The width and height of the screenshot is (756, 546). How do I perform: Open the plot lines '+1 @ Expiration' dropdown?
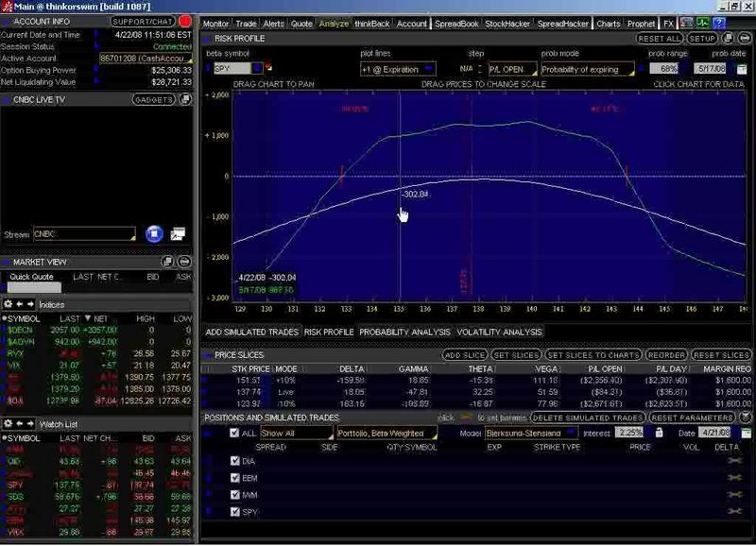point(398,69)
